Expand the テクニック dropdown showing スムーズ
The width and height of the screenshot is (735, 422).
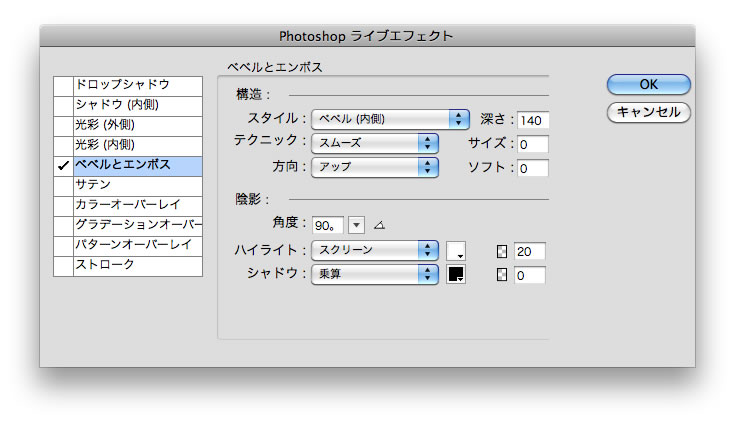pos(375,143)
